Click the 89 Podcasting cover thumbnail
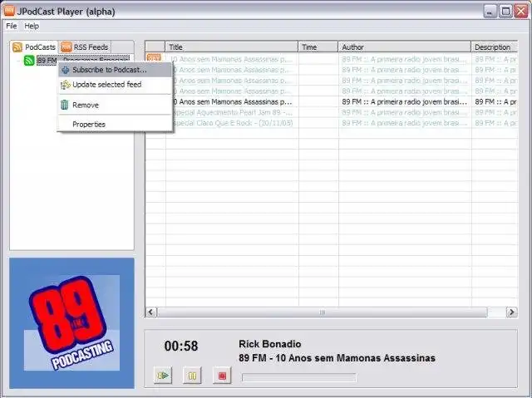This screenshot has height=398, width=532. (x=71, y=323)
